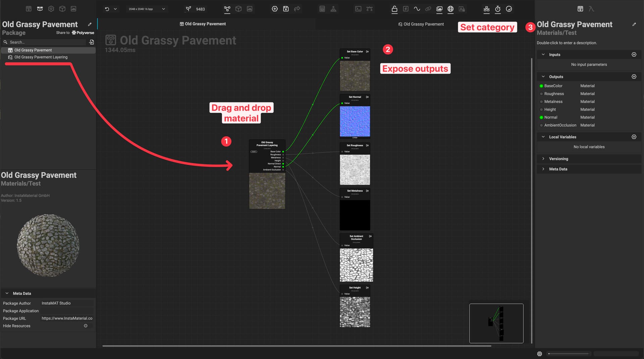Click the seed sprout icon
The height and width of the screenshot is (359, 644).
189,9
